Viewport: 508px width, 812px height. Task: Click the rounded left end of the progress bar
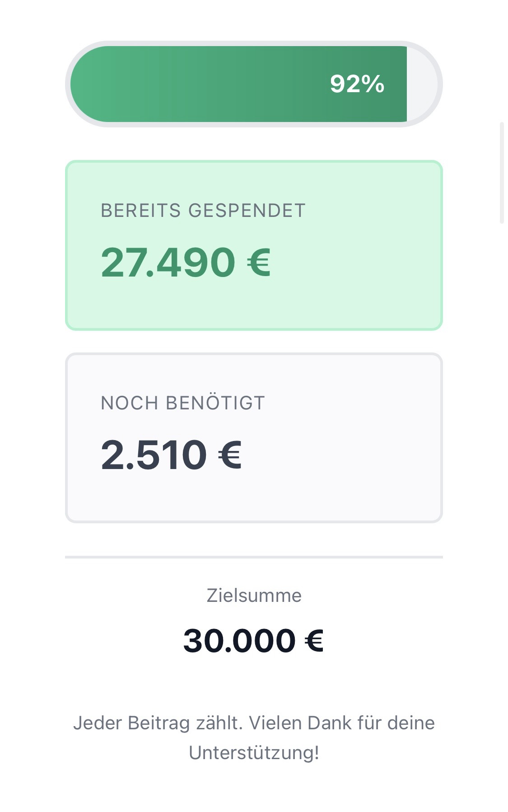86,84
